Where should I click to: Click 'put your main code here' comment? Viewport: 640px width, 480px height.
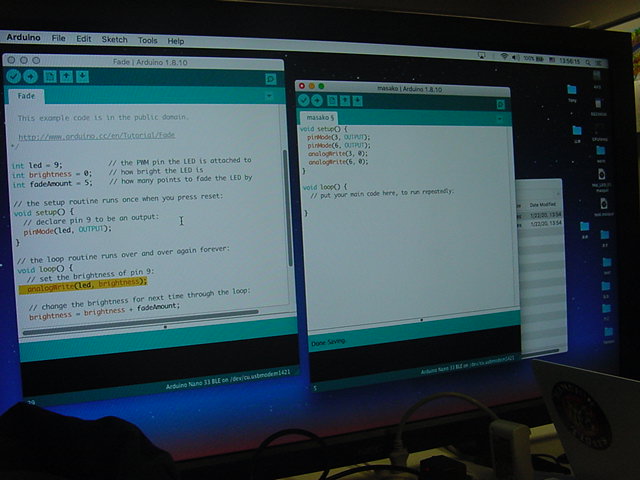pos(382,194)
